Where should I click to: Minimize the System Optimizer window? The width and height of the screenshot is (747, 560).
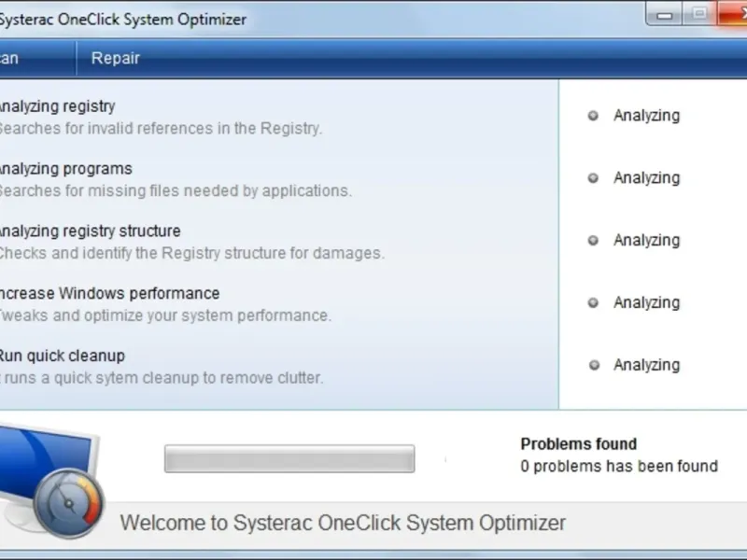665,12
